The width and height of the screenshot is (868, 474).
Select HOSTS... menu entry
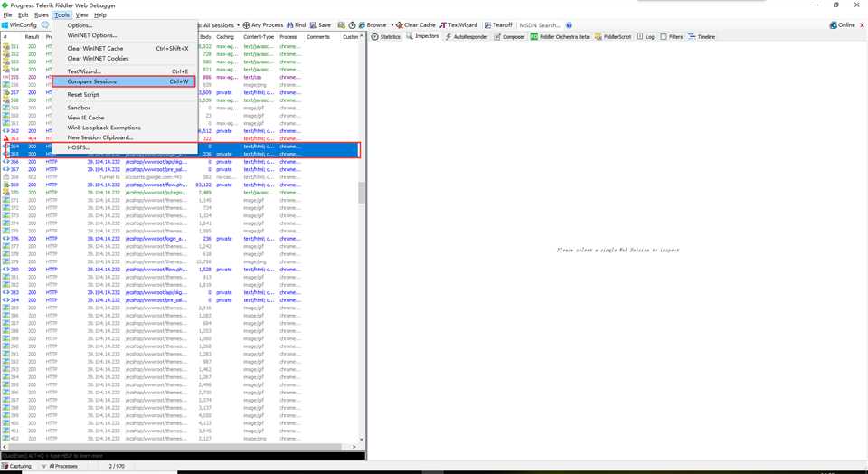click(125, 147)
